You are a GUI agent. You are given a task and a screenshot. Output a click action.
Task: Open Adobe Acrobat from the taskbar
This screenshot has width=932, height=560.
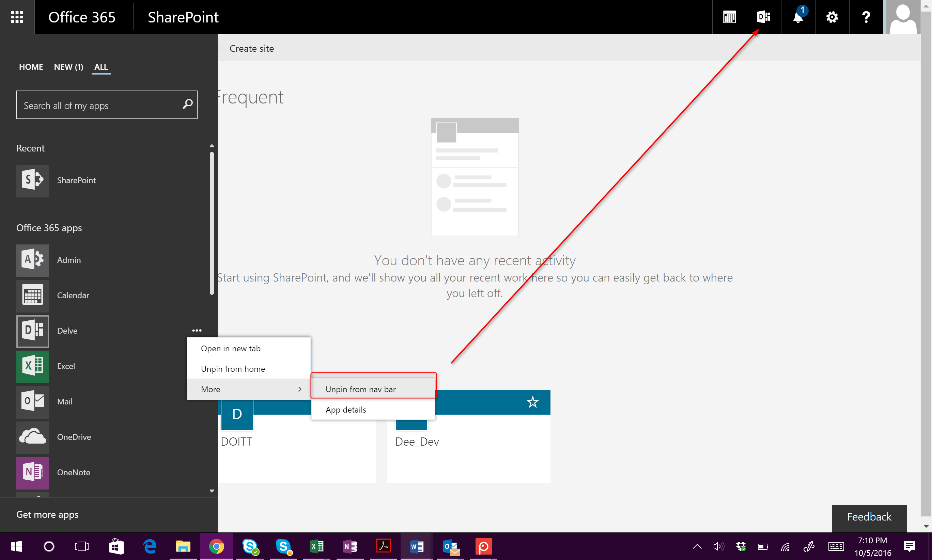(x=384, y=546)
